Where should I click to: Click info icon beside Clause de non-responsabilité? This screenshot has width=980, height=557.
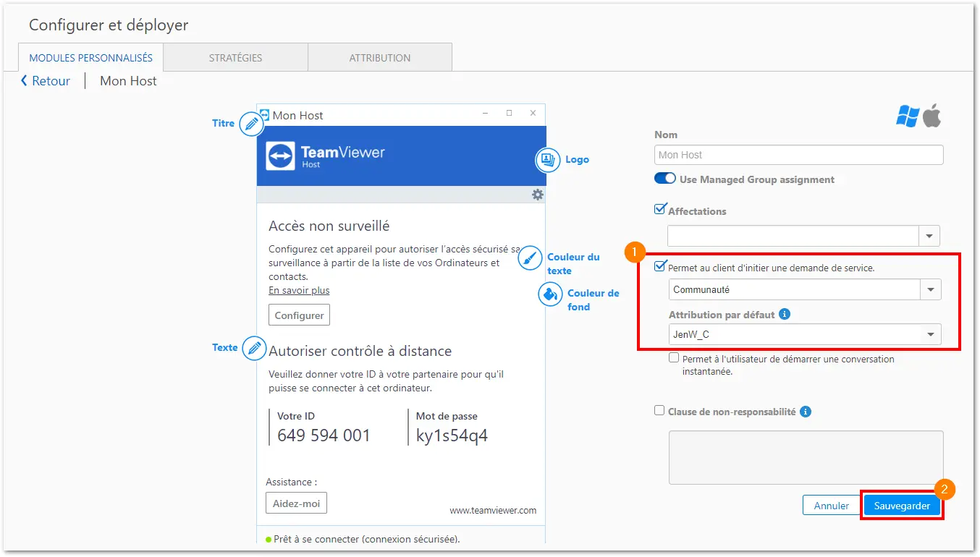[x=806, y=412]
